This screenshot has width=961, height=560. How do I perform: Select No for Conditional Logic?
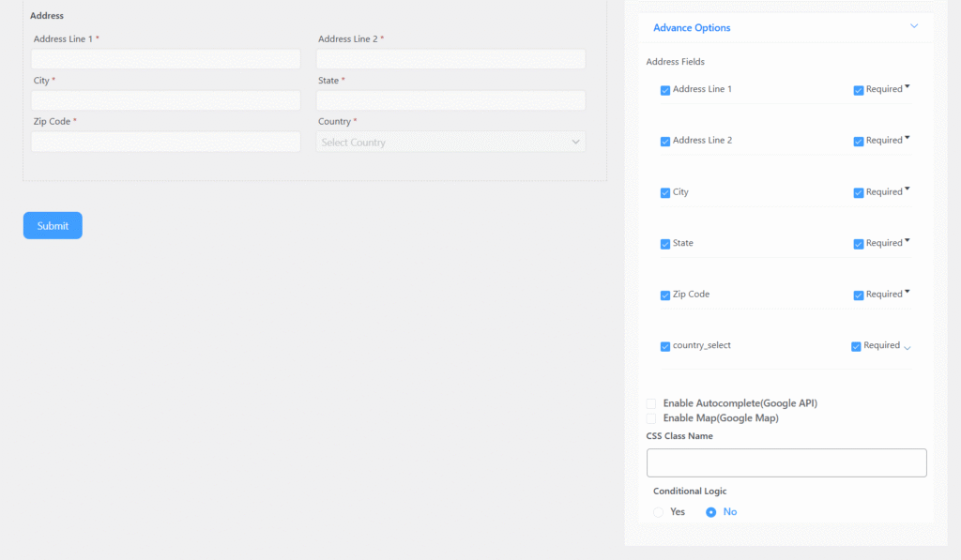[711, 512]
